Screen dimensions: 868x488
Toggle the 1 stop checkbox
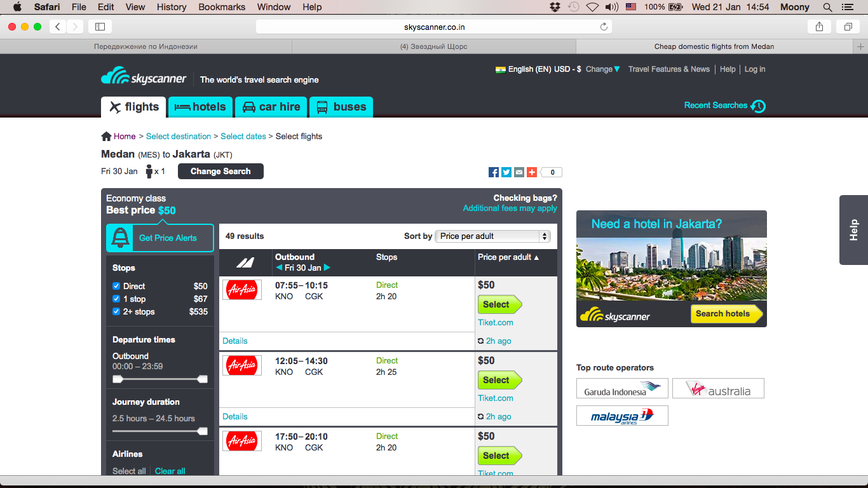(116, 299)
